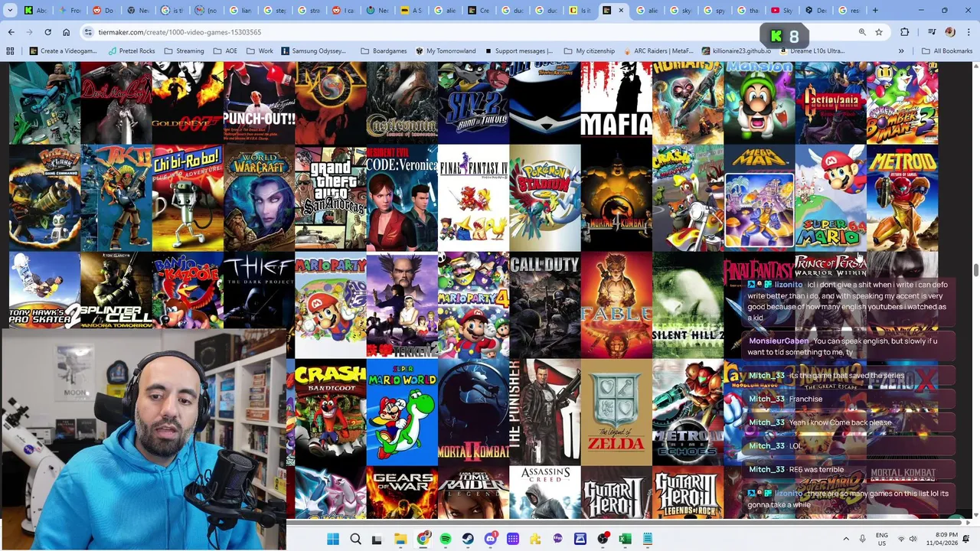Select the Pokemon Stadium cover

coord(544,198)
